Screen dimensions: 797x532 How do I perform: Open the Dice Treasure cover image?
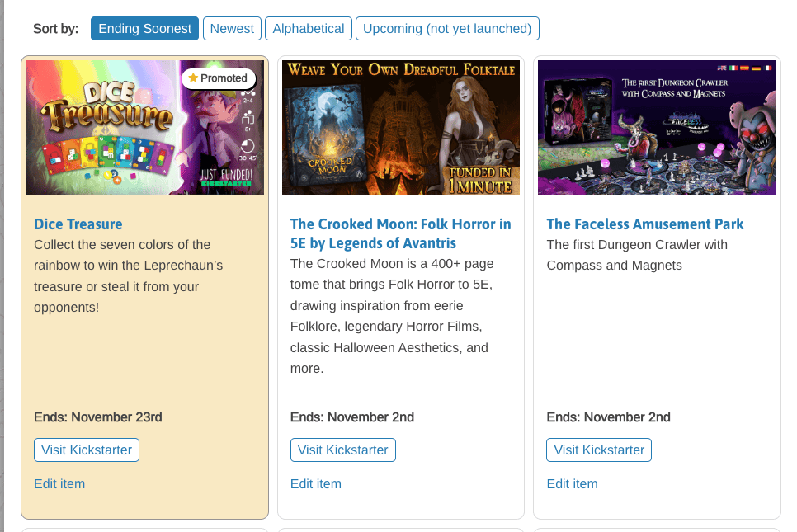point(145,128)
